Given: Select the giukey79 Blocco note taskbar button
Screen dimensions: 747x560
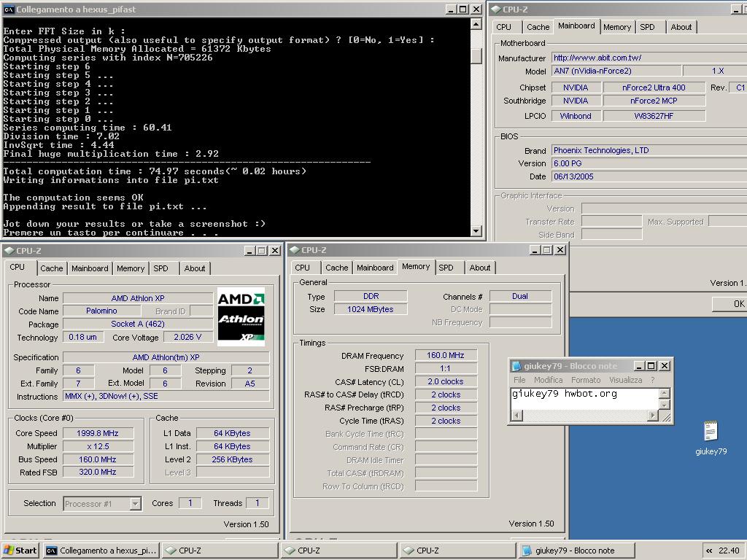Looking at the screenshot, I should [x=577, y=551].
